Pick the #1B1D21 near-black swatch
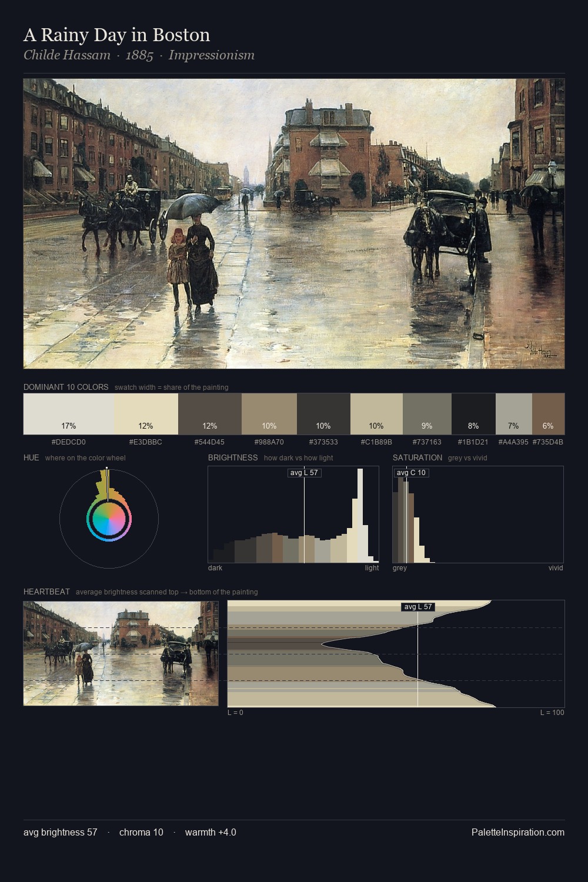588x882 pixels. tap(473, 414)
